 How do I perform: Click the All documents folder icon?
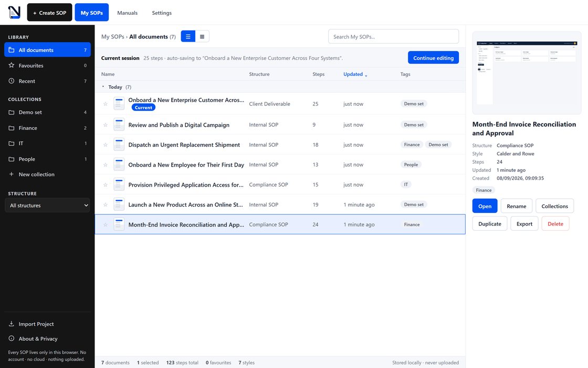click(11, 50)
